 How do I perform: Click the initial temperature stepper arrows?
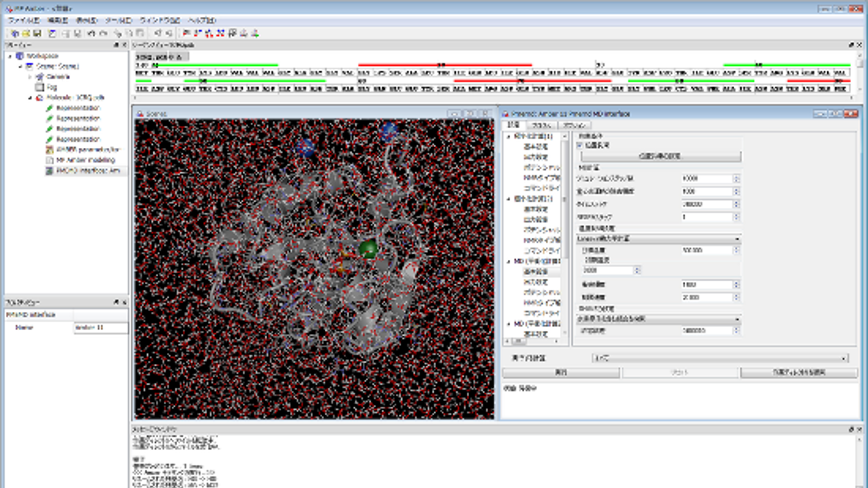tap(637, 270)
